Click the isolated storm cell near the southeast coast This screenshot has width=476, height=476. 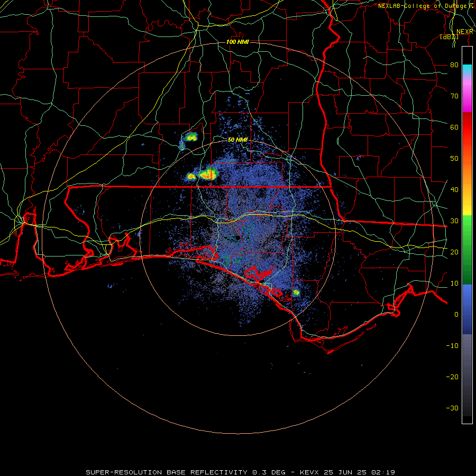[296, 292]
